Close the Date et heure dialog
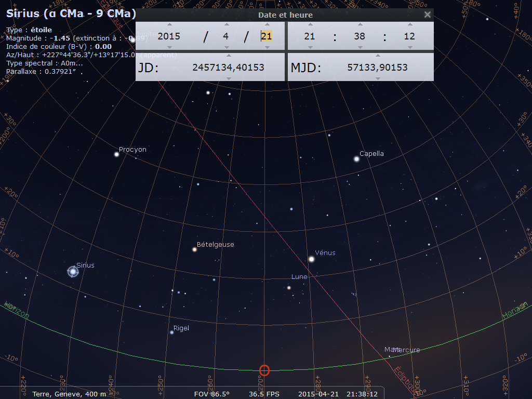Screen dimensions: 532x399 tap(427, 15)
